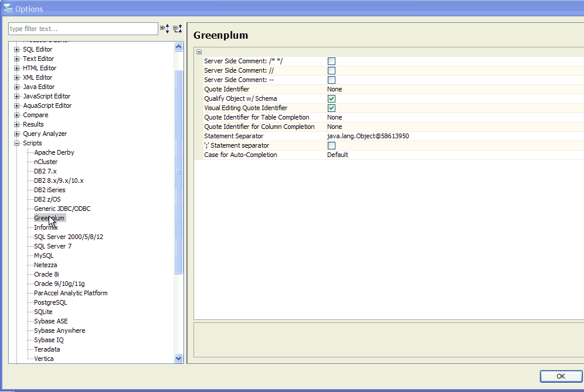Select Vertica script settings
This screenshot has width=584, height=392.
tap(43, 359)
